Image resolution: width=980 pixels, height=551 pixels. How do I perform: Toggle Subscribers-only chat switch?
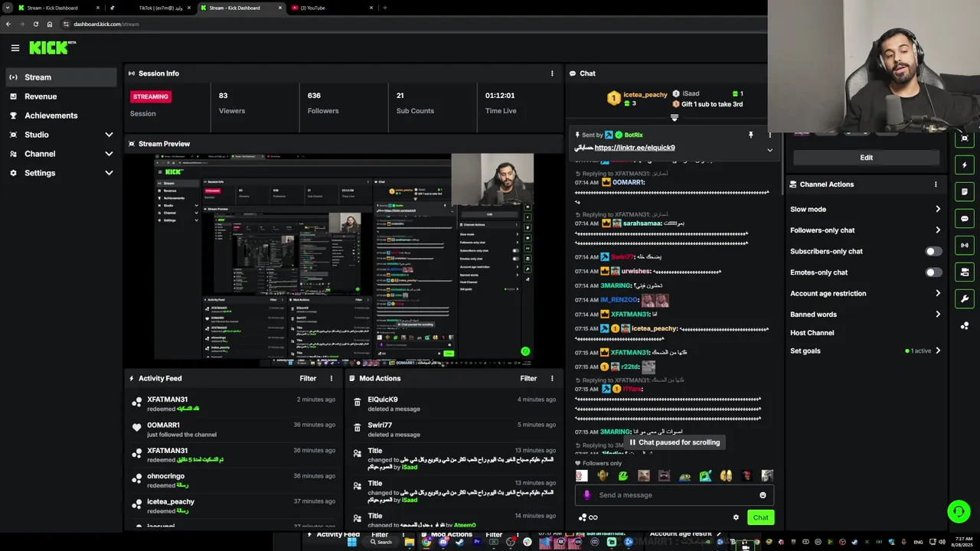point(933,251)
